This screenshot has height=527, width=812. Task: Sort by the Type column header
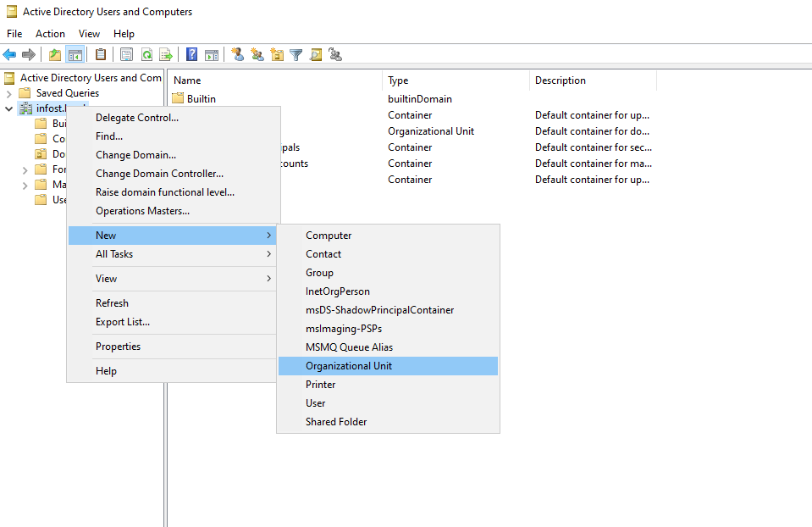pos(456,80)
